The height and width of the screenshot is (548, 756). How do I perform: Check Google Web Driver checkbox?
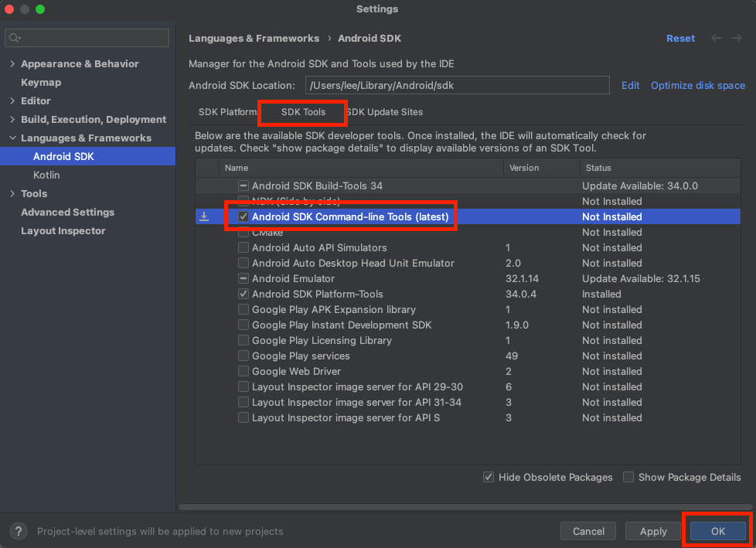point(243,371)
